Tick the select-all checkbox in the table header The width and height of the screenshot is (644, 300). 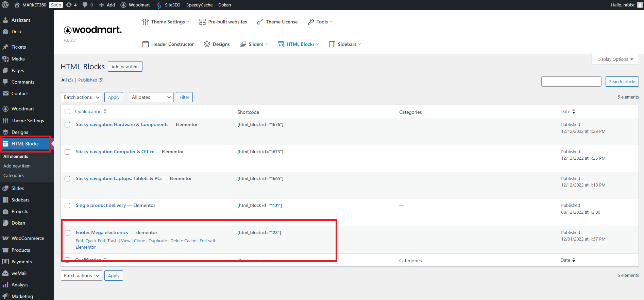(x=67, y=111)
